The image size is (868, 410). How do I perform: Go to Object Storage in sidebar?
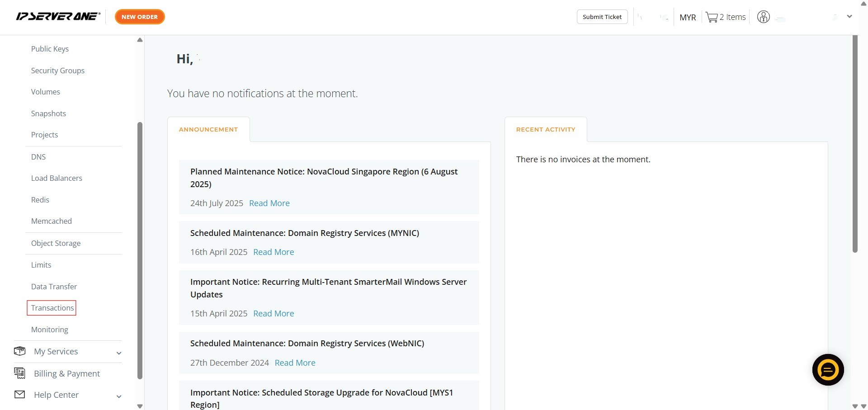(x=56, y=243)
